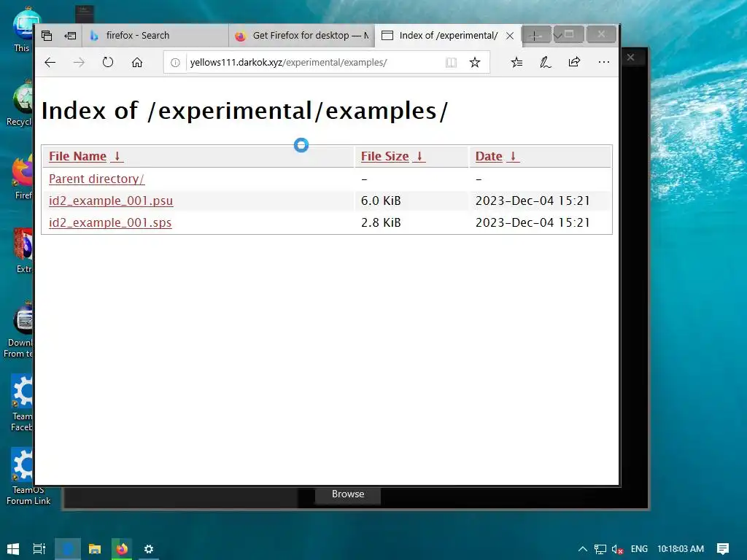Open Edge from the taskbar
The image size is (747, 560).
click(x=68, y=549)
